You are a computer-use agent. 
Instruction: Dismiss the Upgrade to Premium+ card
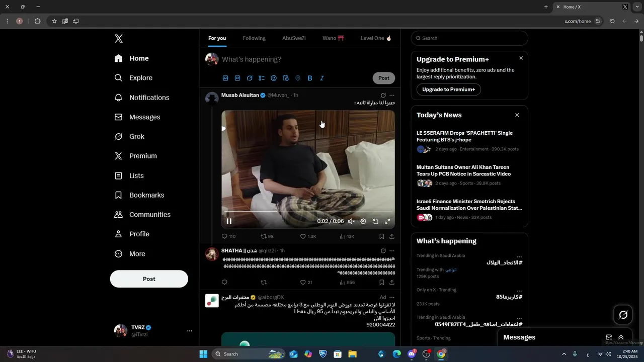(x=521, y=58)
